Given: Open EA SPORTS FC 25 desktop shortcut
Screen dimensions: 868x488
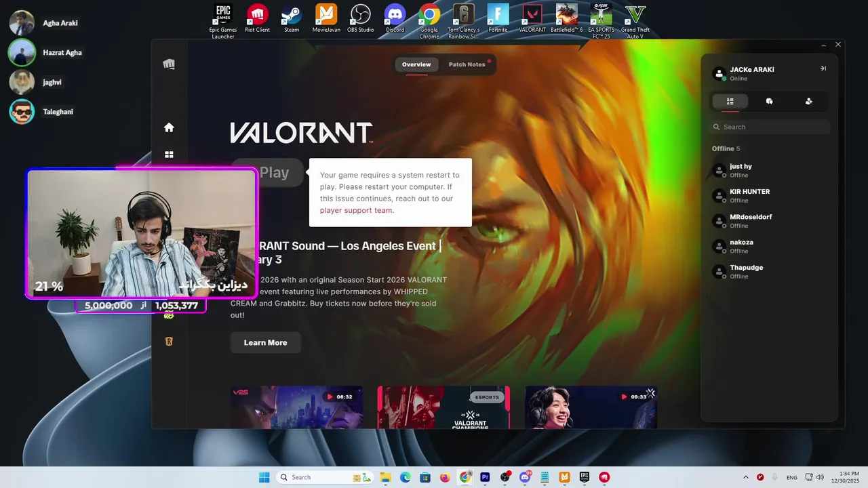Looking at the screenshot, I should click(x=601, y=21).
